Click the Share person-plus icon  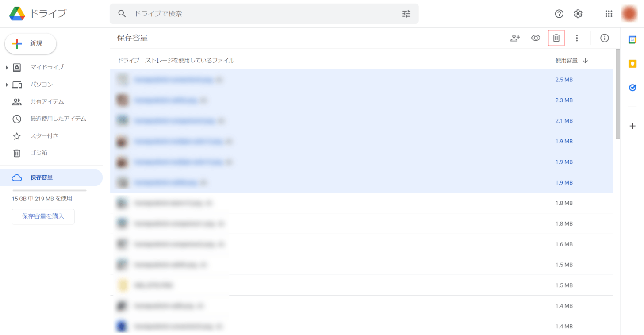tap(515, 38)
